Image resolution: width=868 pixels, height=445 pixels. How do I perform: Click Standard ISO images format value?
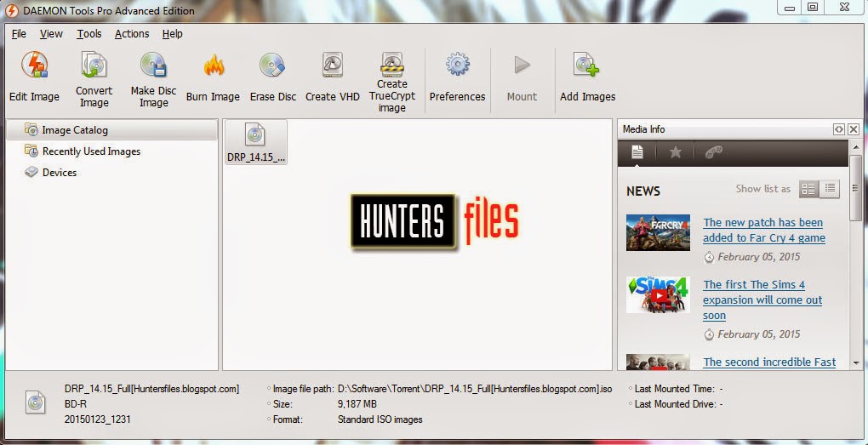[380, 419]
